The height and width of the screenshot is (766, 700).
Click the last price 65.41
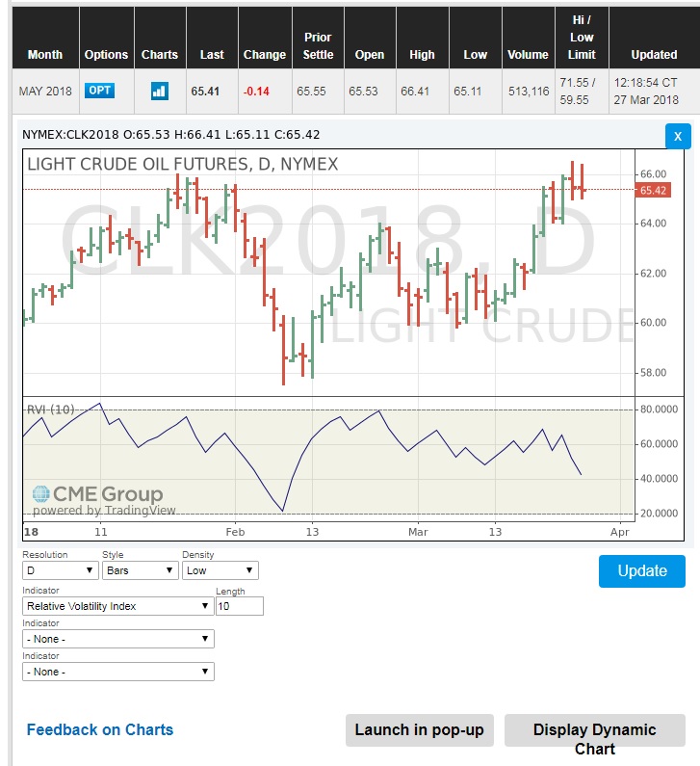pyautogui.click(x=205, y=92)
